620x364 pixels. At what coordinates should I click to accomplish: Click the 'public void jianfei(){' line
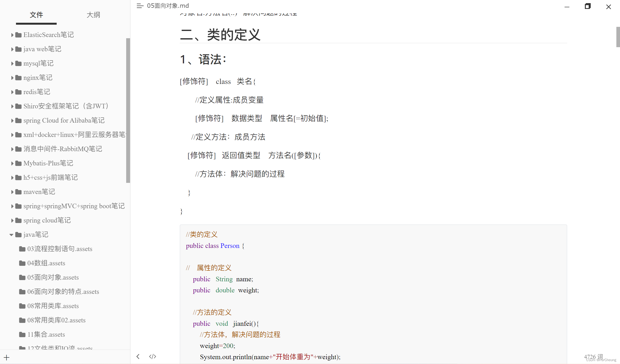point(226,324)
